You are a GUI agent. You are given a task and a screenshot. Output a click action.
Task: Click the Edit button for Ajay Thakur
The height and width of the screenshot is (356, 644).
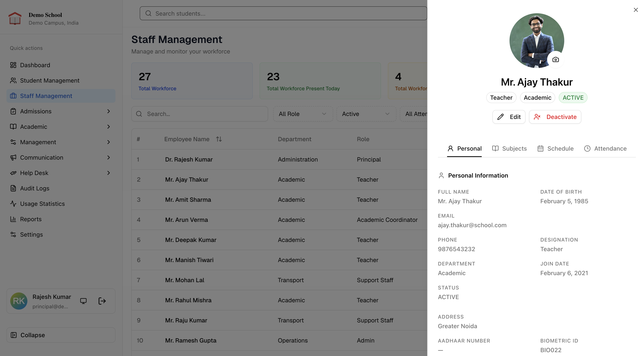coord(509,117)
